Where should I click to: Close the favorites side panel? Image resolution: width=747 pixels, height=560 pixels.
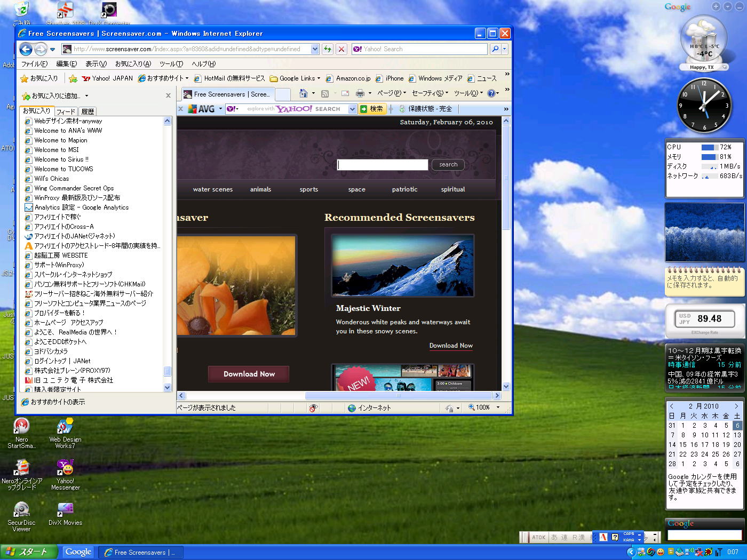(168, 95)
